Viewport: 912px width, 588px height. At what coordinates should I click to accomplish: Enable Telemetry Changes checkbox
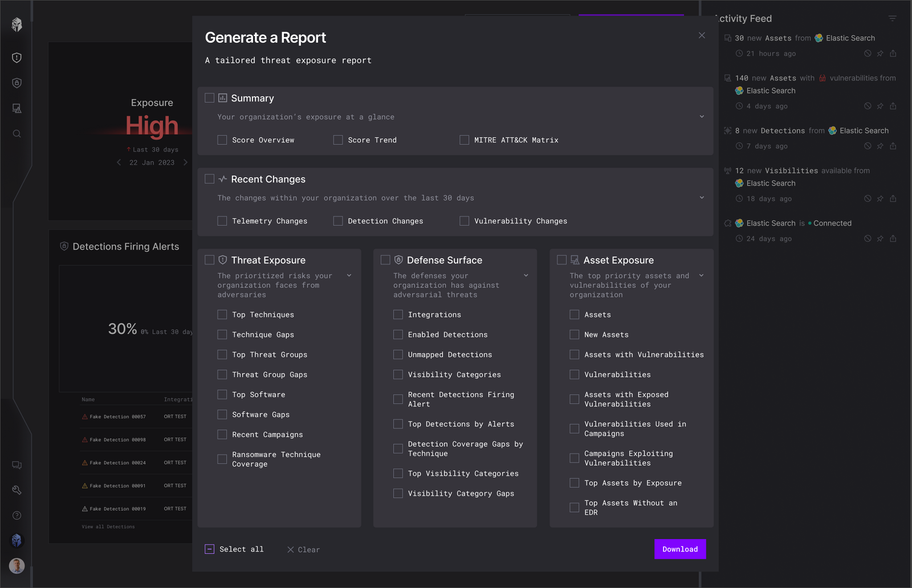tap(222, 221)
